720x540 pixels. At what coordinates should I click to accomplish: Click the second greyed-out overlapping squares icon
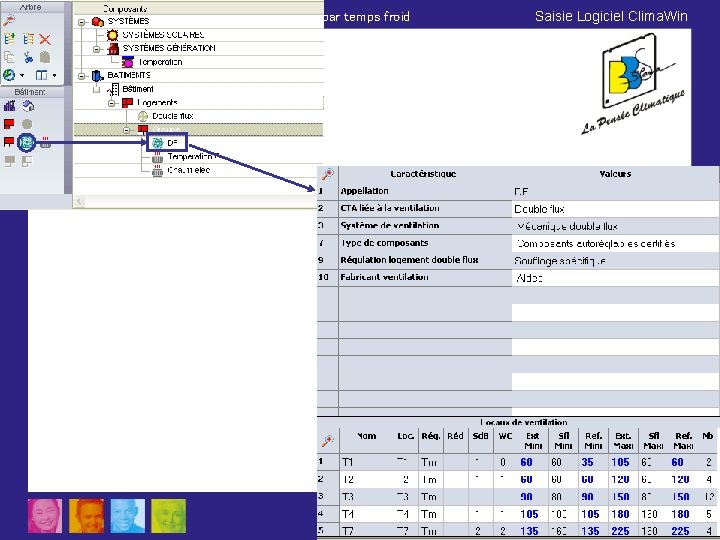click(27, 161)
